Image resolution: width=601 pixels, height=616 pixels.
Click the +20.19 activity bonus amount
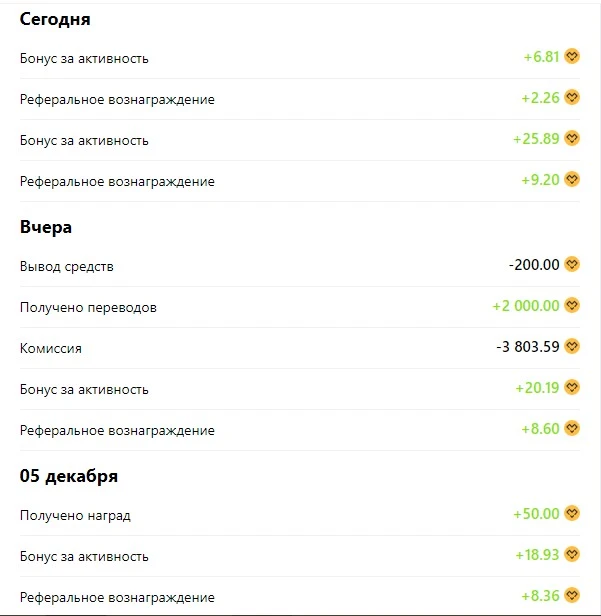[537, 388]
